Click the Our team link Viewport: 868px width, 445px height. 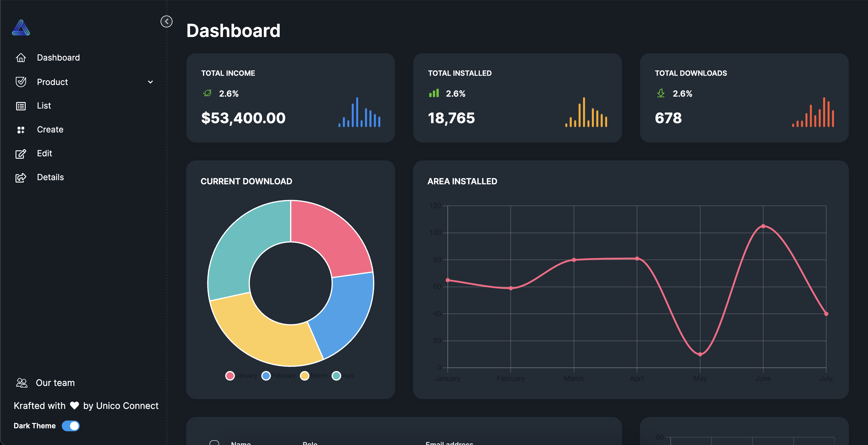coord(56,382)
